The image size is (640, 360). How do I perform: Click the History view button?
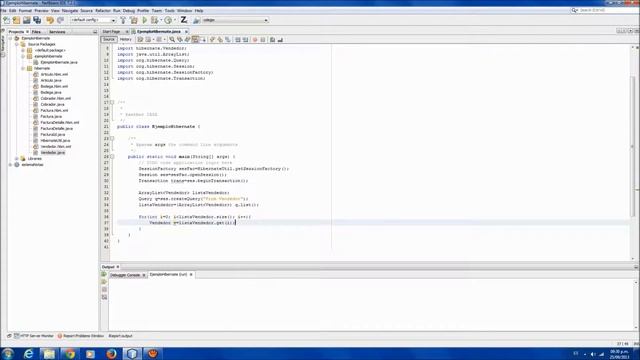[125, 39]
